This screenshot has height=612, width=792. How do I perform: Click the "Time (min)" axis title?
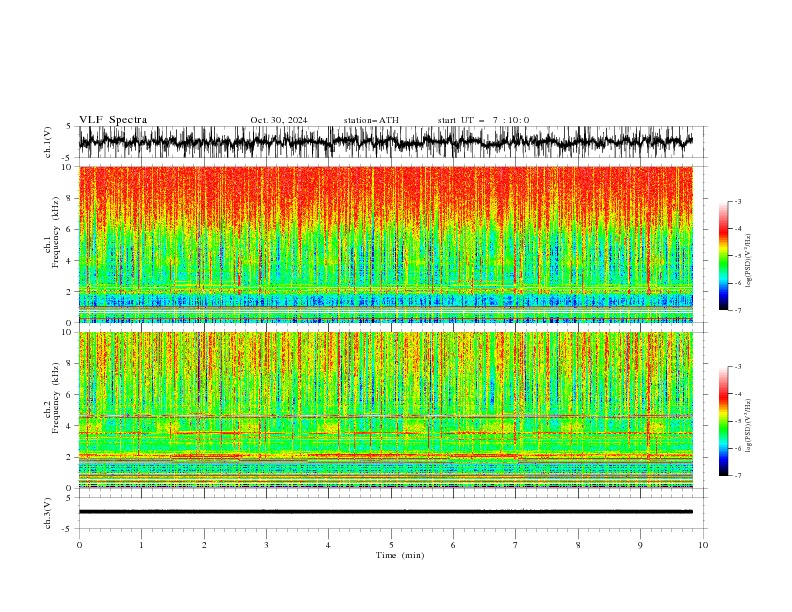pyautogui.click(x=400, y=555)
